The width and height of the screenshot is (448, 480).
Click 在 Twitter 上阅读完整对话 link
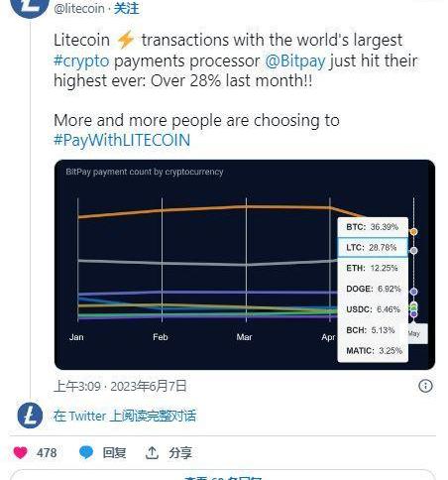(125, 416)
